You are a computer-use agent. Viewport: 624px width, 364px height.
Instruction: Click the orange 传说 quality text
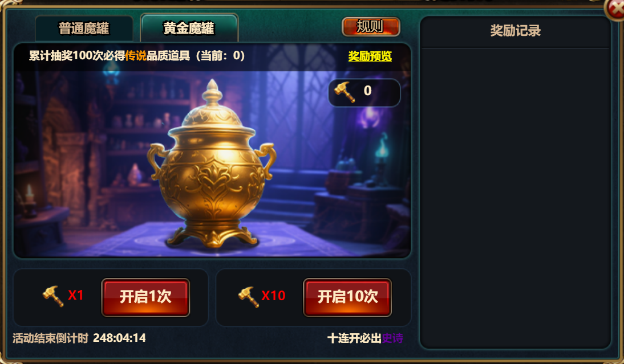click(136, 56)
